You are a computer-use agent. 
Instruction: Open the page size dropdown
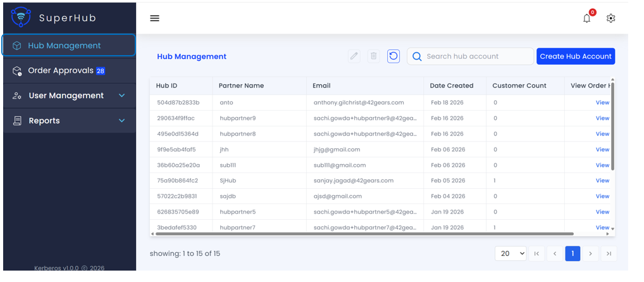click(511, 253)
